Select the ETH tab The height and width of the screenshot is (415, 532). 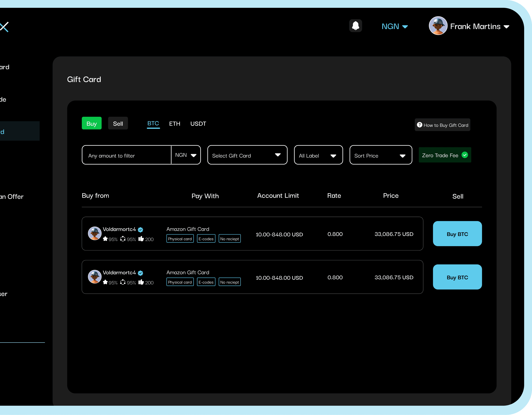point(175,124)
